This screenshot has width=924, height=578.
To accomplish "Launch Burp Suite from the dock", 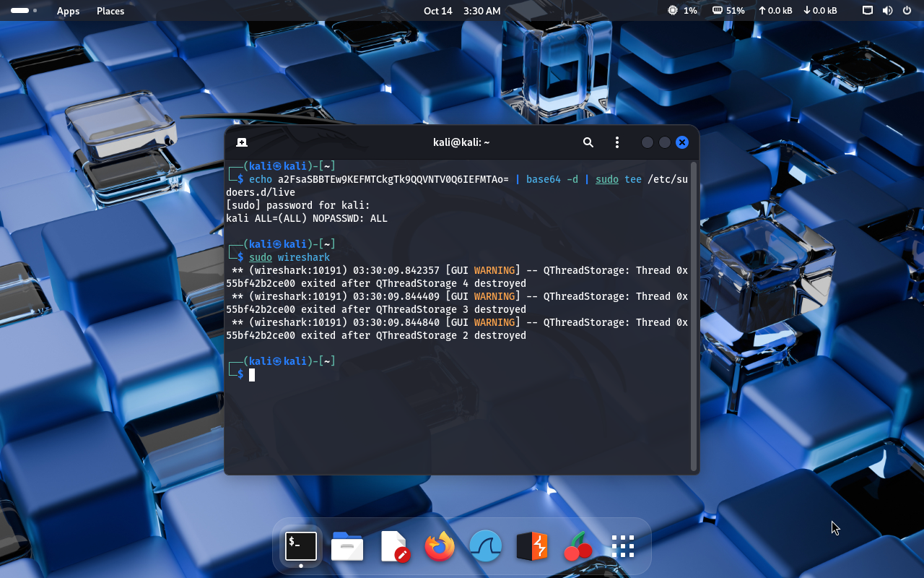I will (x=531, y=546).
